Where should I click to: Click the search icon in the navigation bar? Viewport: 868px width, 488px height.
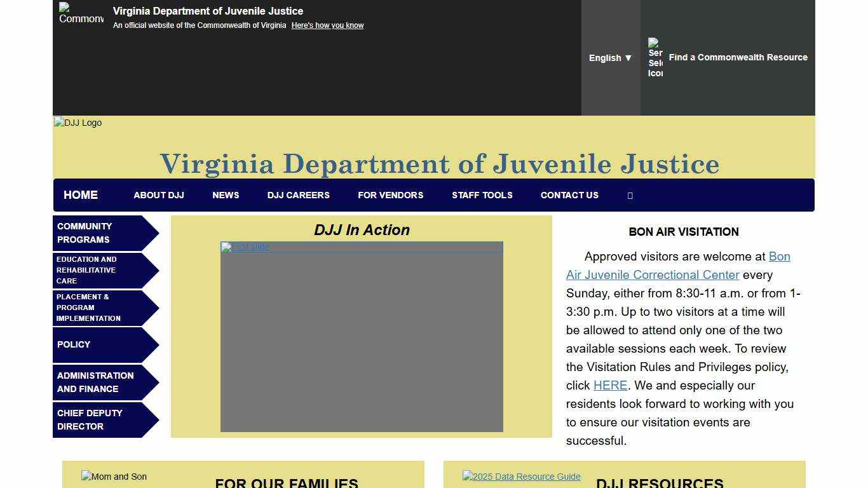click(630, 195)
